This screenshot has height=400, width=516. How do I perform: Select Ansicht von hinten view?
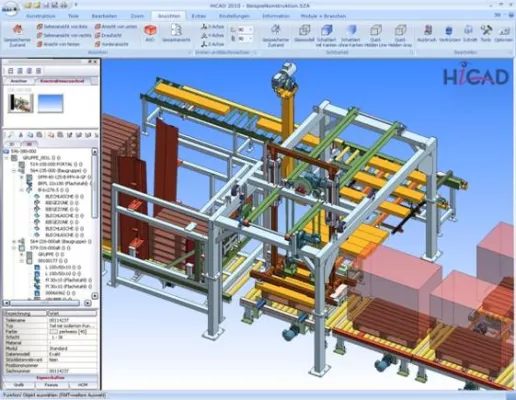coord(58,44)
